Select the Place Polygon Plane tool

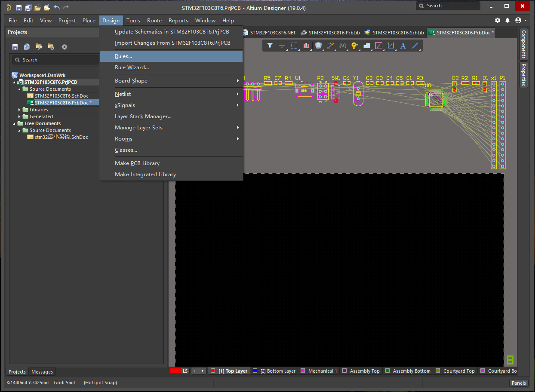point(367,46)
